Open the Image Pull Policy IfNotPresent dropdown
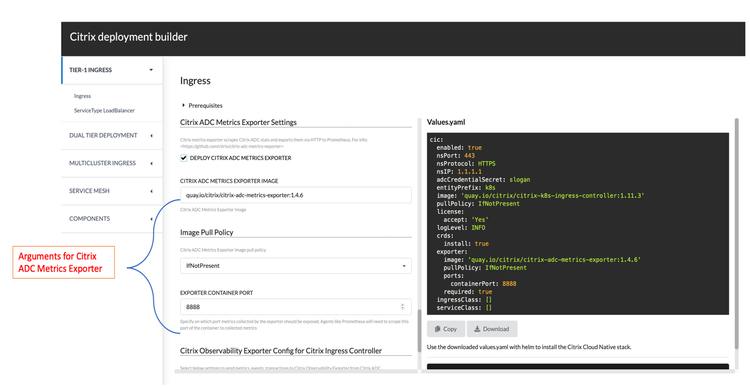750x388 pixels. 296,266
